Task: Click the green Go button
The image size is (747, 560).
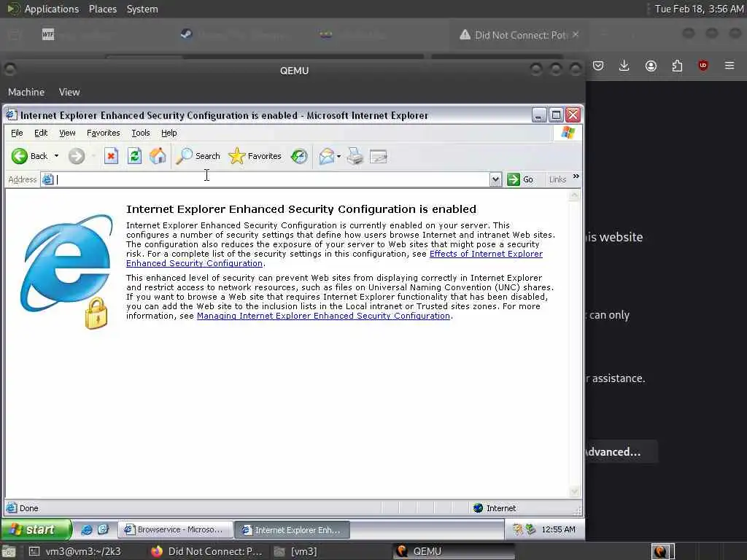Action: [520, 179]
